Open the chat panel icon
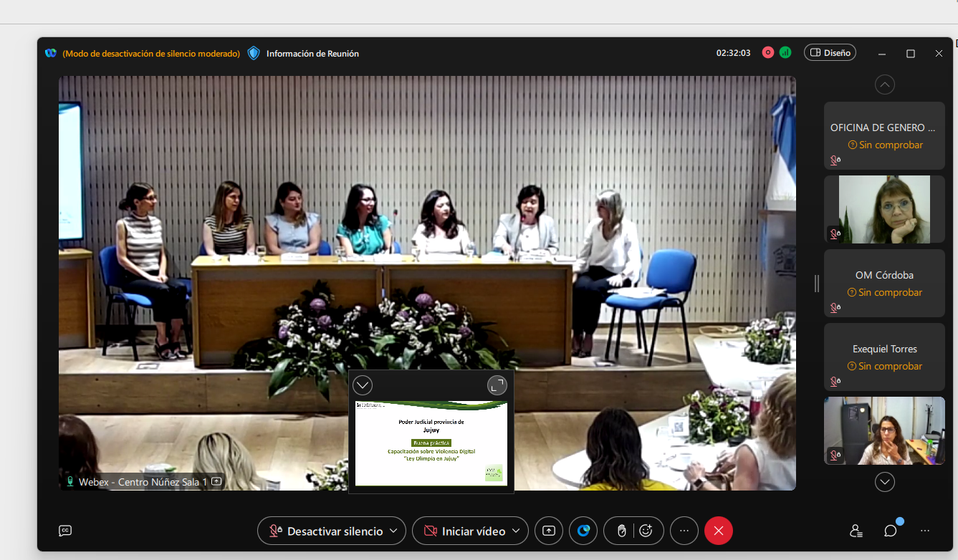 (891, 531)
